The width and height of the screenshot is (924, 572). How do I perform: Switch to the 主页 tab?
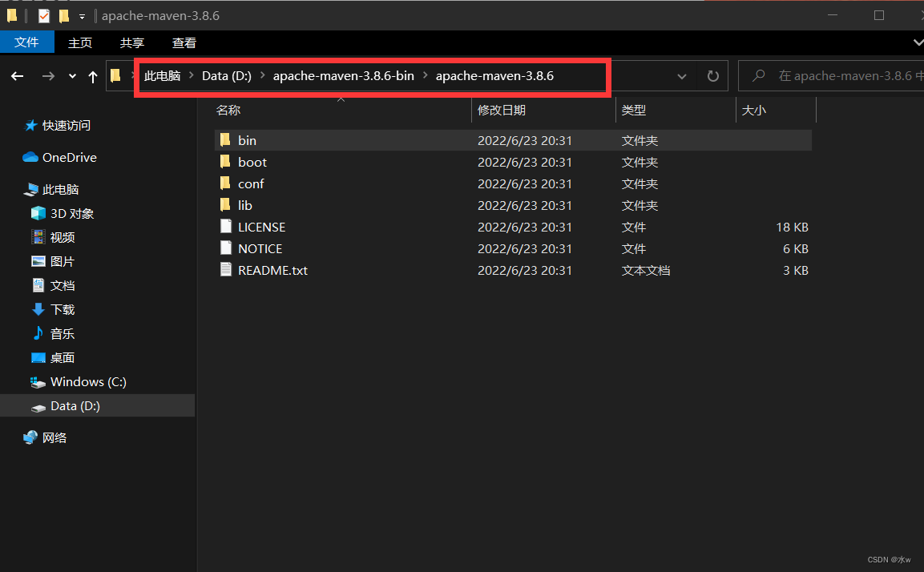(80, 42)
